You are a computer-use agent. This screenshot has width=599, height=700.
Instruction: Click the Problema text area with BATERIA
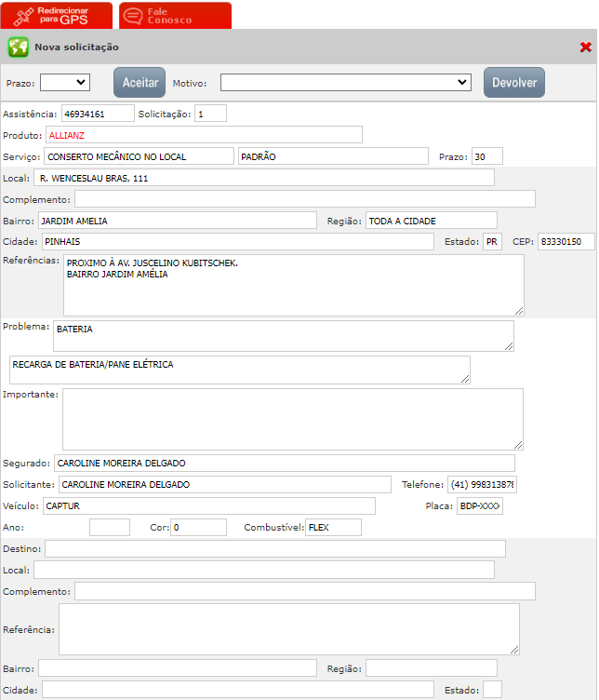point(284,336)
